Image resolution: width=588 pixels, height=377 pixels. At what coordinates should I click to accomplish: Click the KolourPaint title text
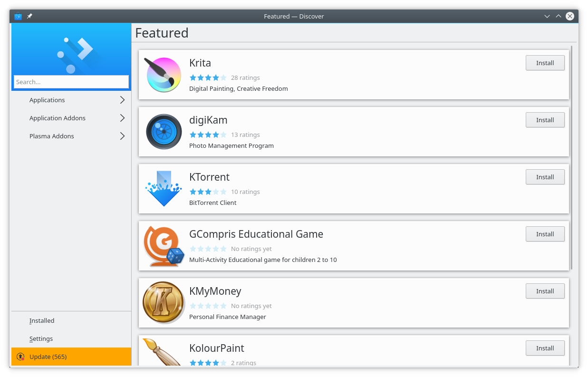[x=217, y=348]
